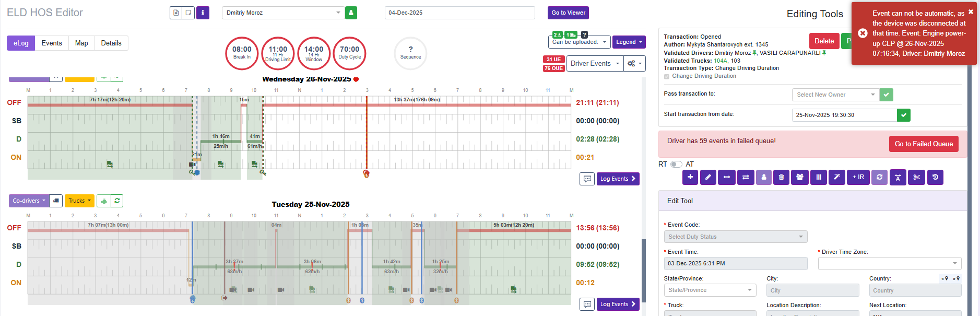
Task: Open the Map tab
Action: click(x=81, y=43)
